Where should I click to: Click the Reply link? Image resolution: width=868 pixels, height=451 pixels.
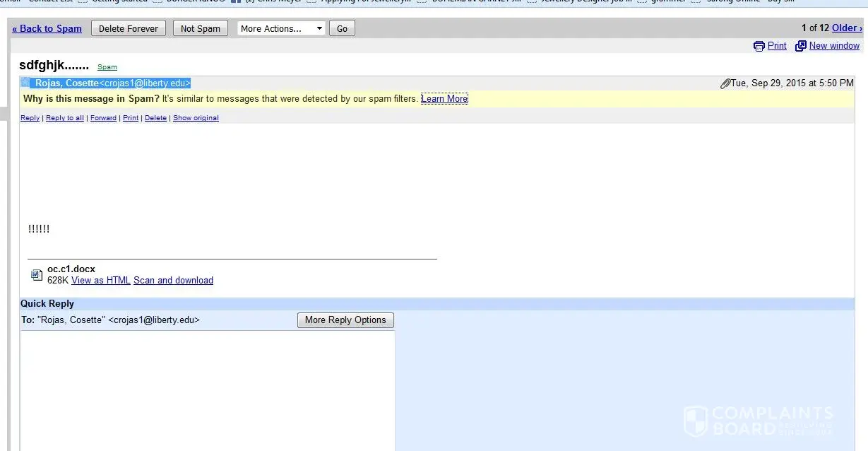point(30,118)
